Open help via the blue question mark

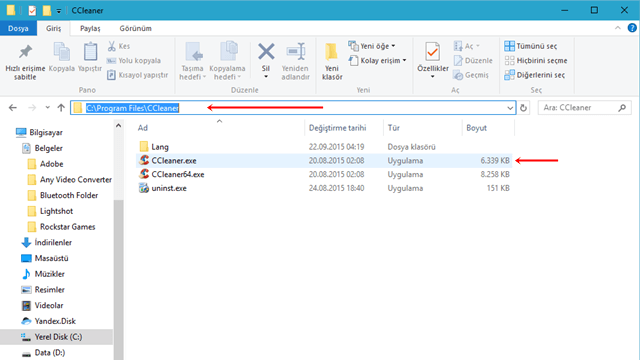tap(632, 28)
